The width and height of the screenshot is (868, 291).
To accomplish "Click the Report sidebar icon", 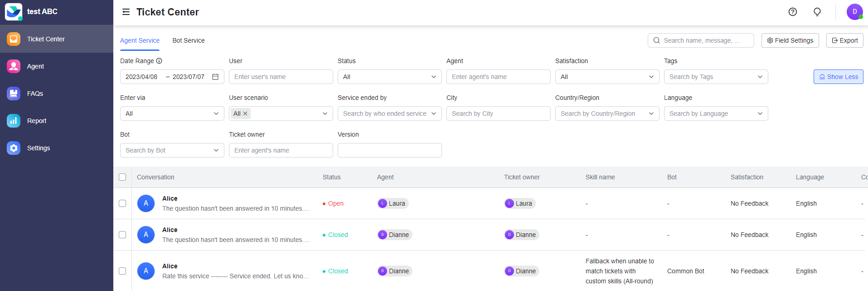I will [14, 121].
